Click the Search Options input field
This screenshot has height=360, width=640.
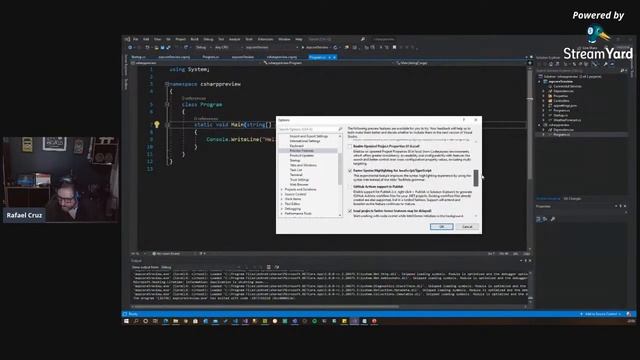point(310,129)
